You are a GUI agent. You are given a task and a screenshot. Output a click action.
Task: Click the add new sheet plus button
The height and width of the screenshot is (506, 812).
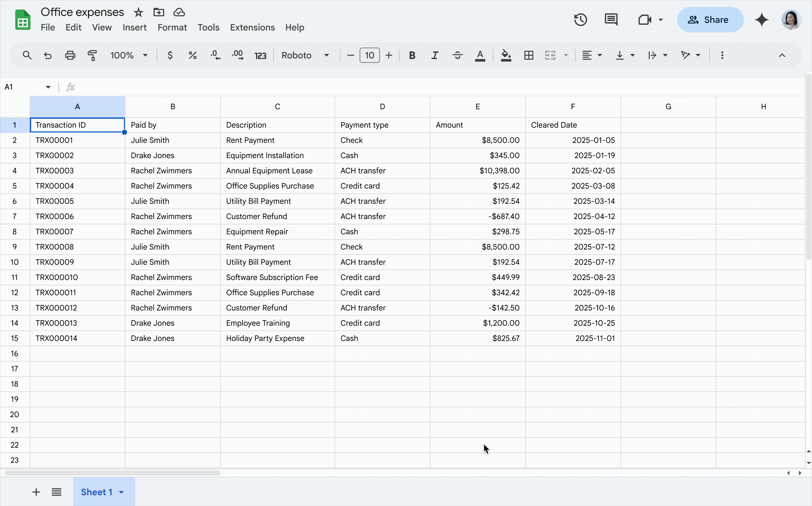36,492
